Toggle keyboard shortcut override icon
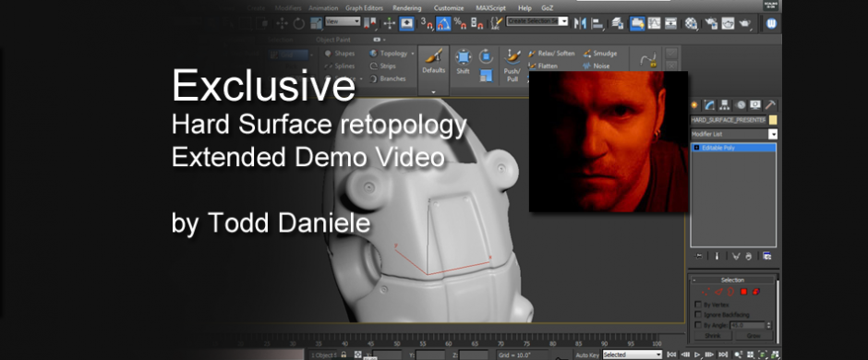868x360 pixels. pyautogui.click(x=407, y=23)
